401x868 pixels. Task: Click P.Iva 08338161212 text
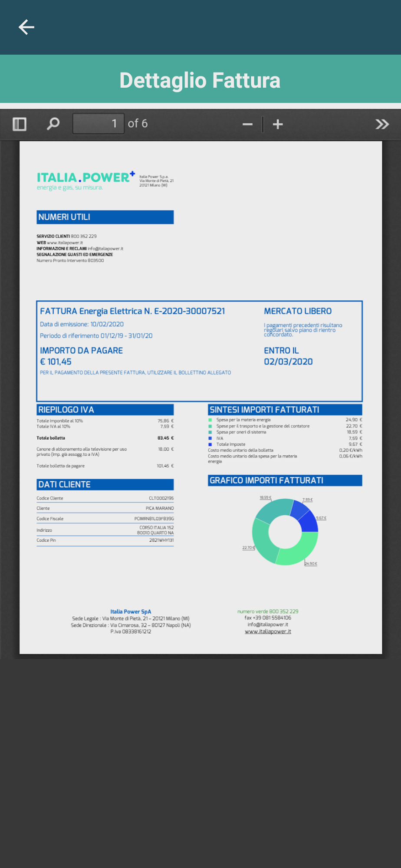point(131,631)
